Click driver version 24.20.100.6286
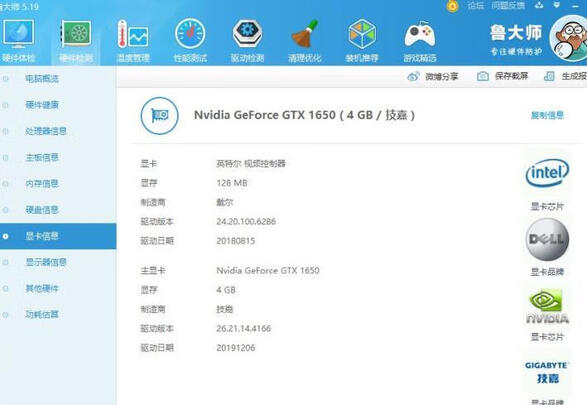The height and width of the screenshot is (405, 587). tap(246, 222)
